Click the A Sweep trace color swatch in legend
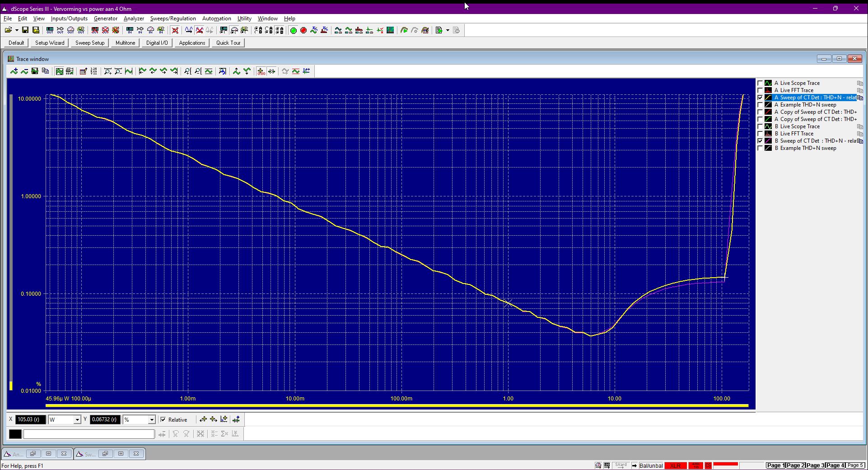868x470 pixels. pos(768,98)
